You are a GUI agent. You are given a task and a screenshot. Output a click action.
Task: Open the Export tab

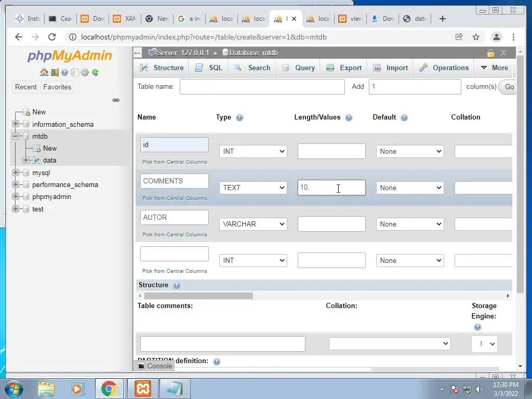pyautogui.click(x=344, y=68)
